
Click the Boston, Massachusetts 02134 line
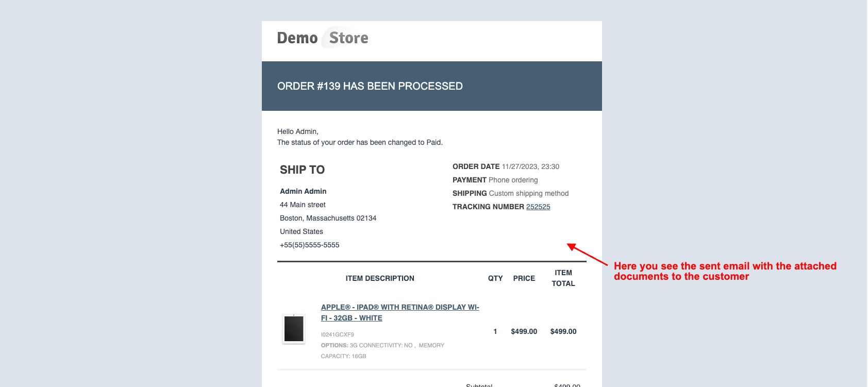click(328, 218)
